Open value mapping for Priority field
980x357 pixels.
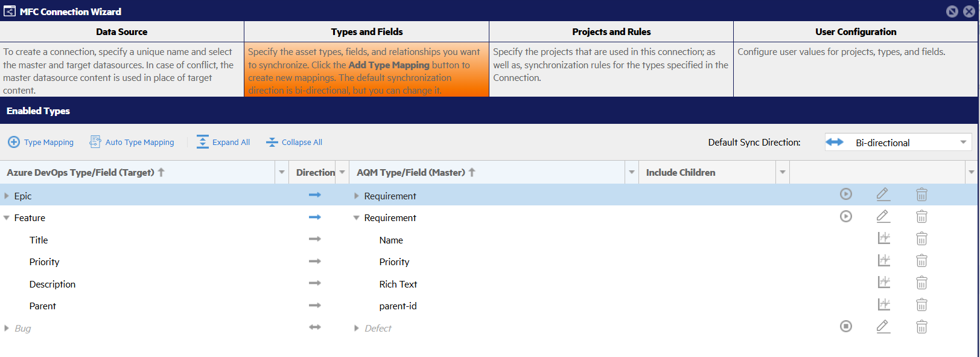883,260
